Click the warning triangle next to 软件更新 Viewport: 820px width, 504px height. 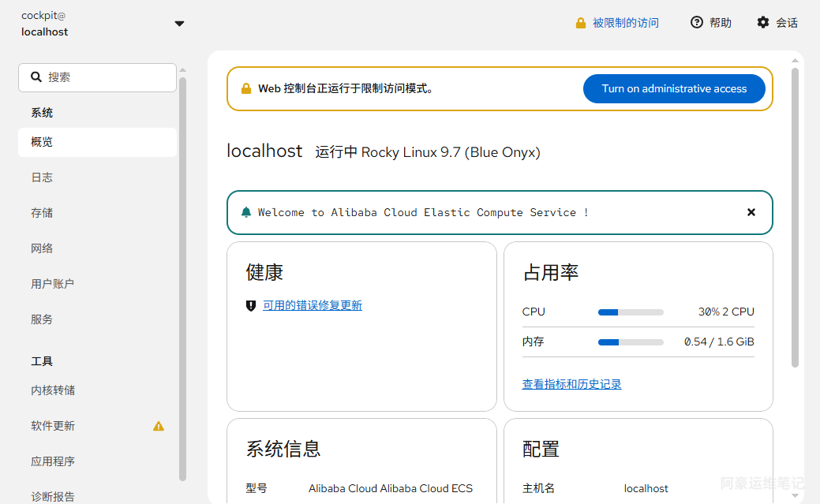[x=159, y=426]
